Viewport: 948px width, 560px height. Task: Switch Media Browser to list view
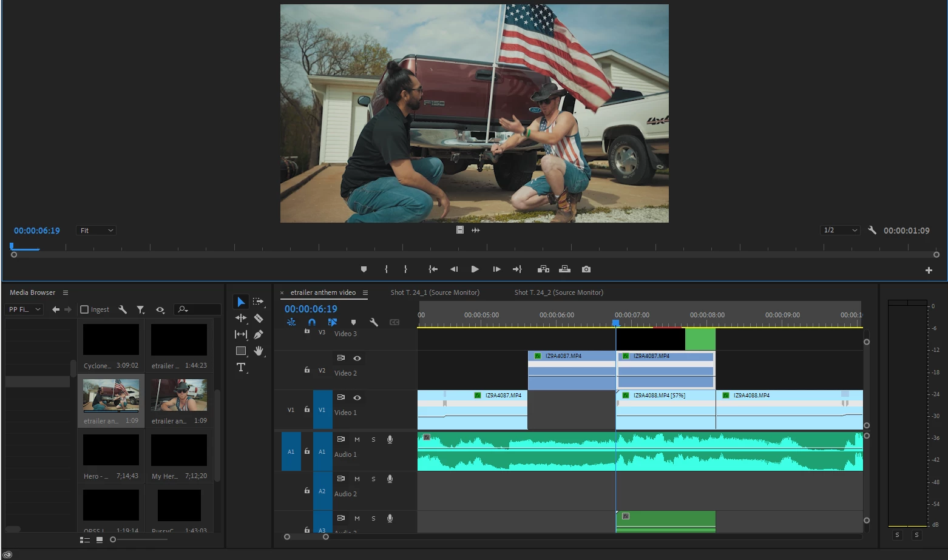pyautogui.click(x=85, y=539)
